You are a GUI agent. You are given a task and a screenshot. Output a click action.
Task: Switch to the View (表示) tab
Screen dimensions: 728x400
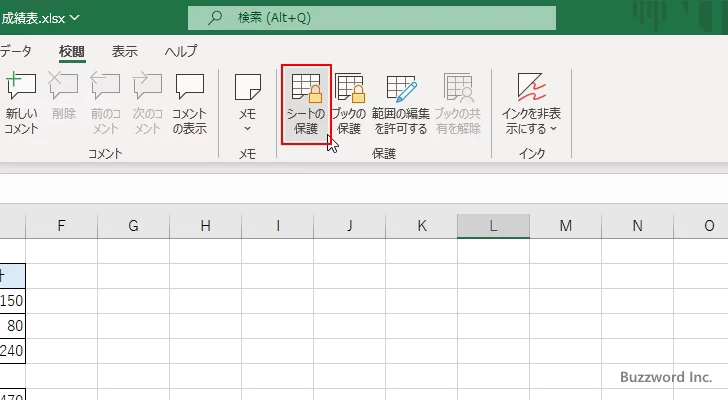[125, 51]
